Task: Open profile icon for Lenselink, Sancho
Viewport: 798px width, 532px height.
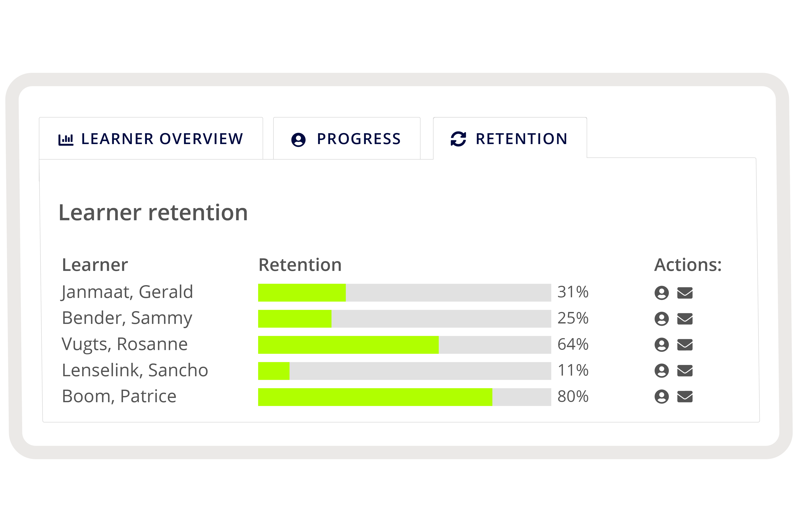Action: (x=661, y=370)
